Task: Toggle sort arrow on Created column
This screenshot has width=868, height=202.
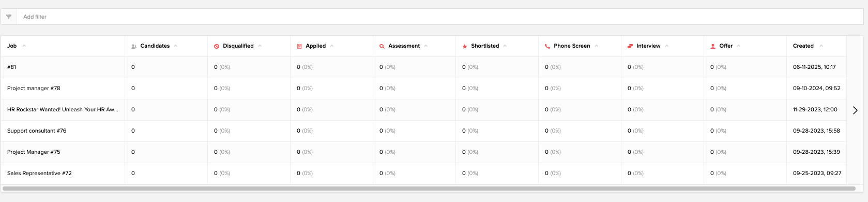Action: 821,46
